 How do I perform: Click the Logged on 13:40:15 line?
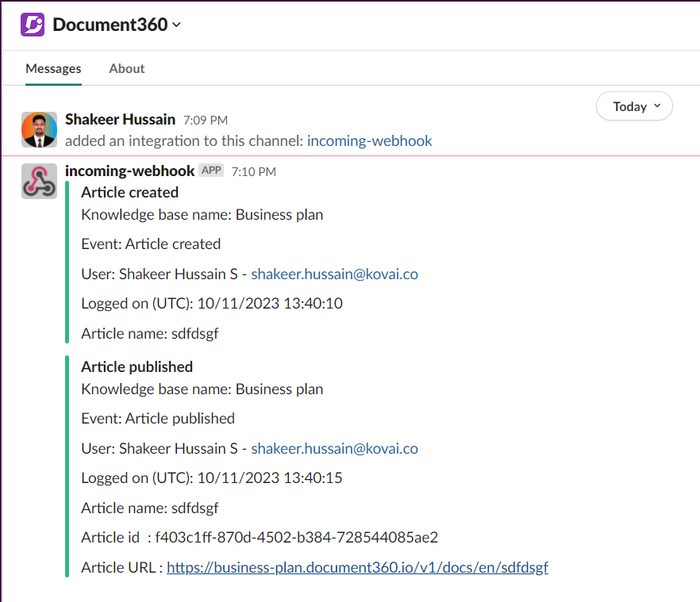tap(212, 478)
